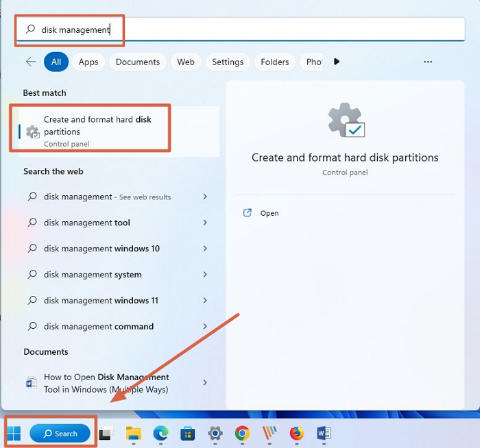Switch to the Web filter tab

click(186, 62)
